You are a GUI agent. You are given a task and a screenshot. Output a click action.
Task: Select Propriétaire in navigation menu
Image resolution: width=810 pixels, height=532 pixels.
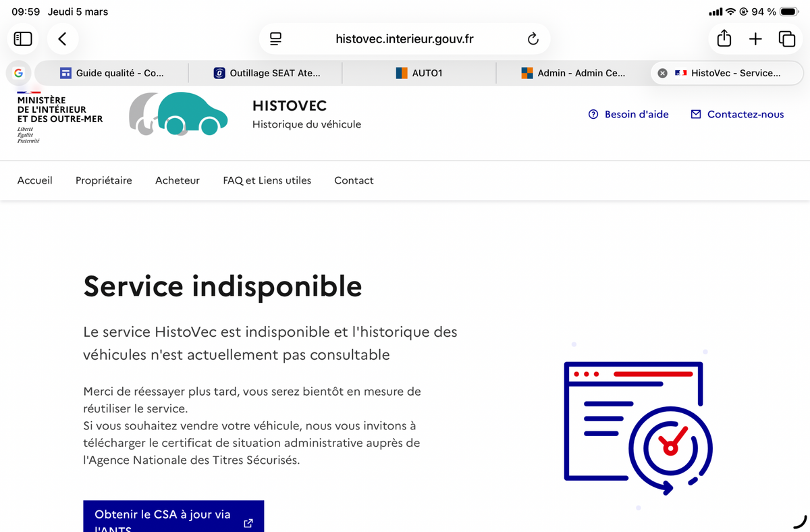tap(104, 180)
